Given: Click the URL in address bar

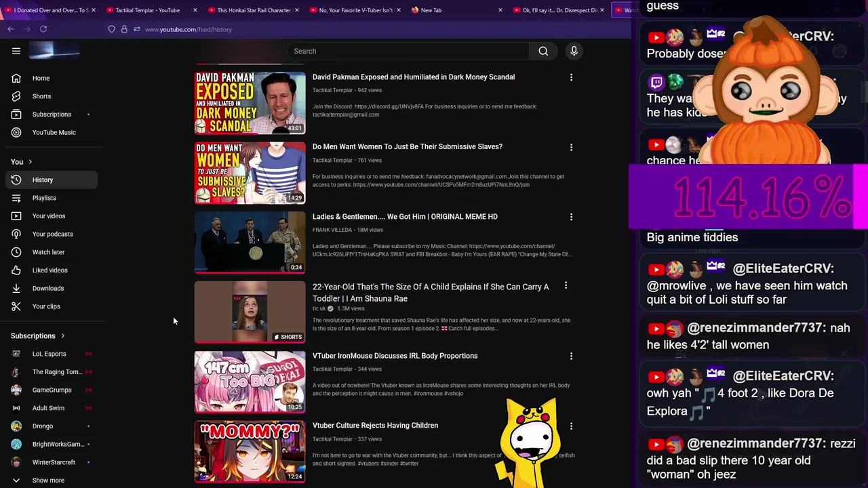Looking at the screenshot, I should (188, 29).
